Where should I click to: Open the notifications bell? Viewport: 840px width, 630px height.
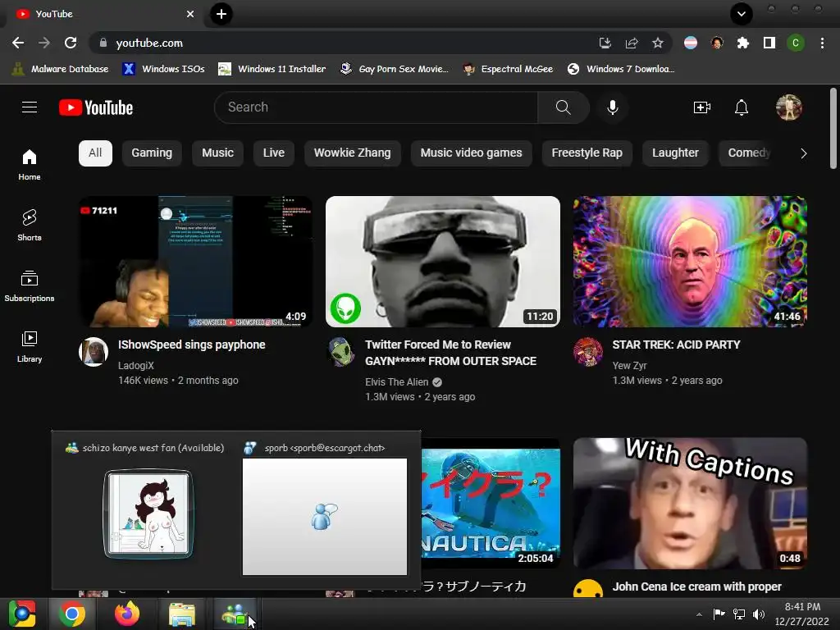pyautogui.click(x=742, y=107)
